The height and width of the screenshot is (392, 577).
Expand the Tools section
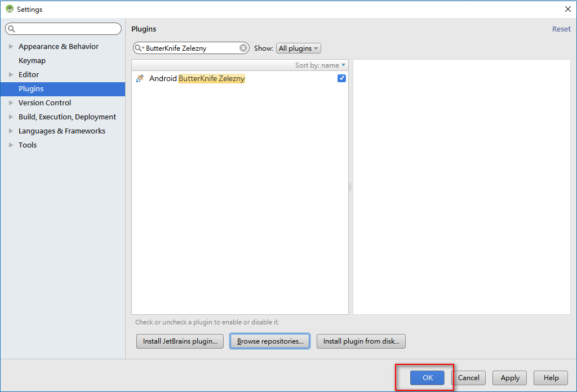coord(11,145)
